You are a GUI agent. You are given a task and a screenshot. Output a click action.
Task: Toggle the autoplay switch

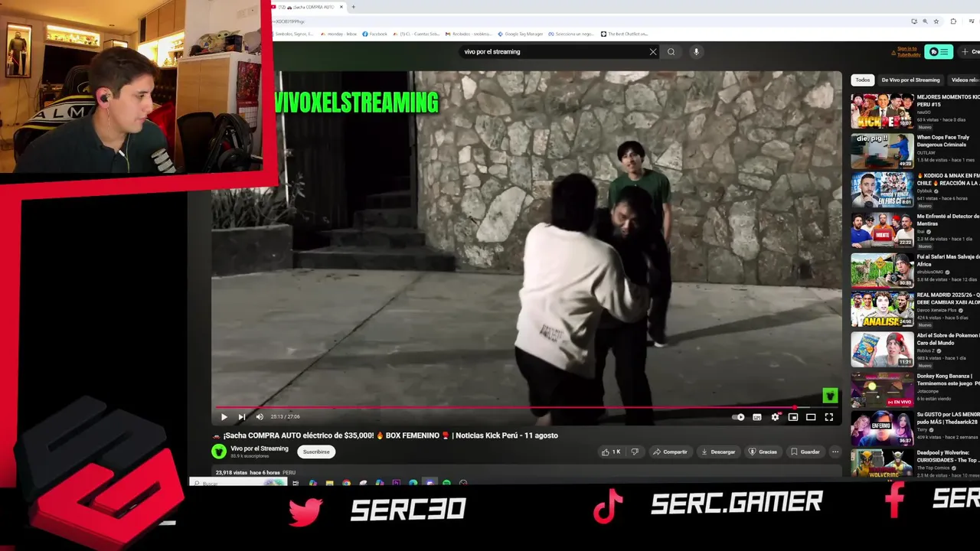[738, 417]
